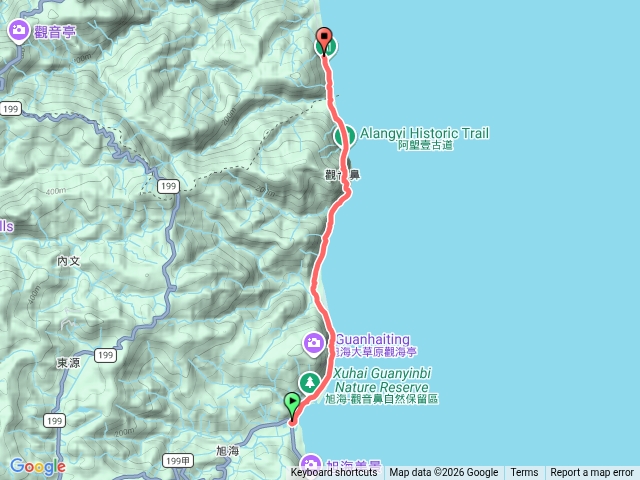Open the Terms link
Screen dimensions: 640x480
coord(524,472)
